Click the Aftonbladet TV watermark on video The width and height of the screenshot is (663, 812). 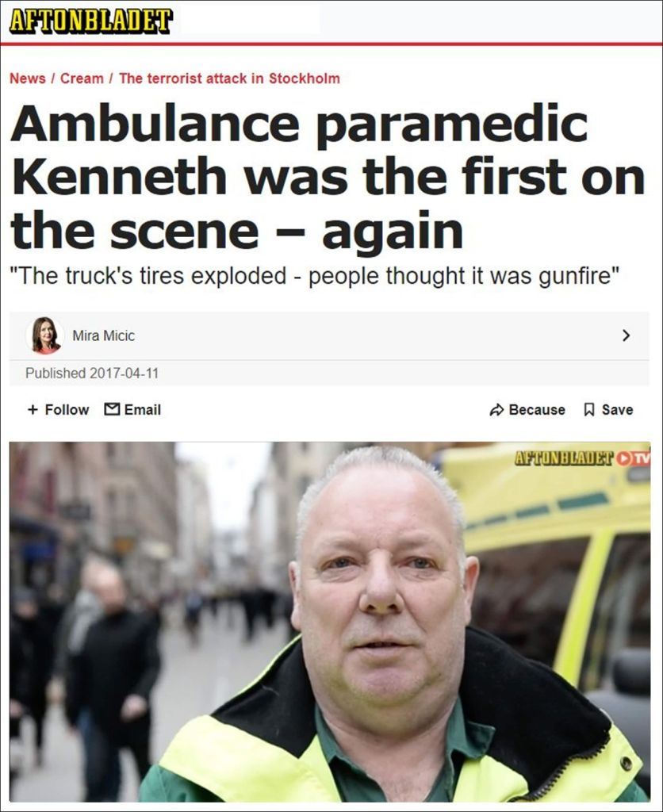point(582,458)
